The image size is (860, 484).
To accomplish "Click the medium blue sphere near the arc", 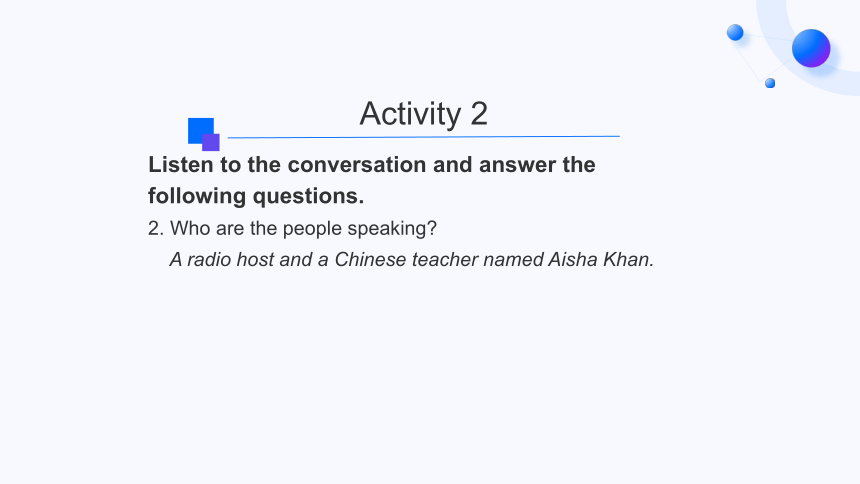I will click(x=735, y=32).
